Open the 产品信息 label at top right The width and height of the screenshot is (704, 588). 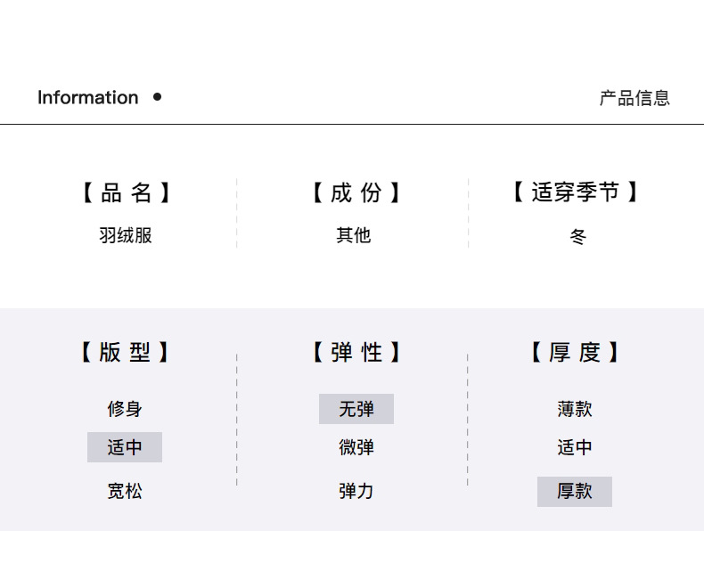click(634, 98)
